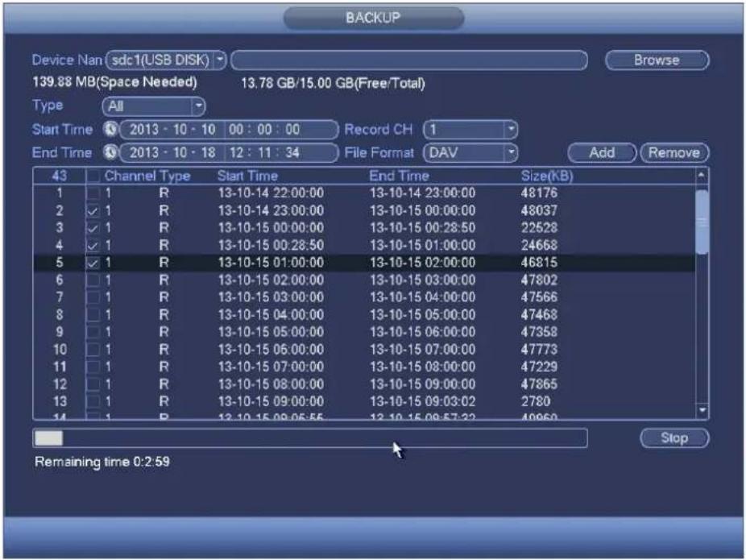The image size is (746, 560).
Task: Click the BACKUP title label
Action: pyautogui.click(x=373, y=18)
